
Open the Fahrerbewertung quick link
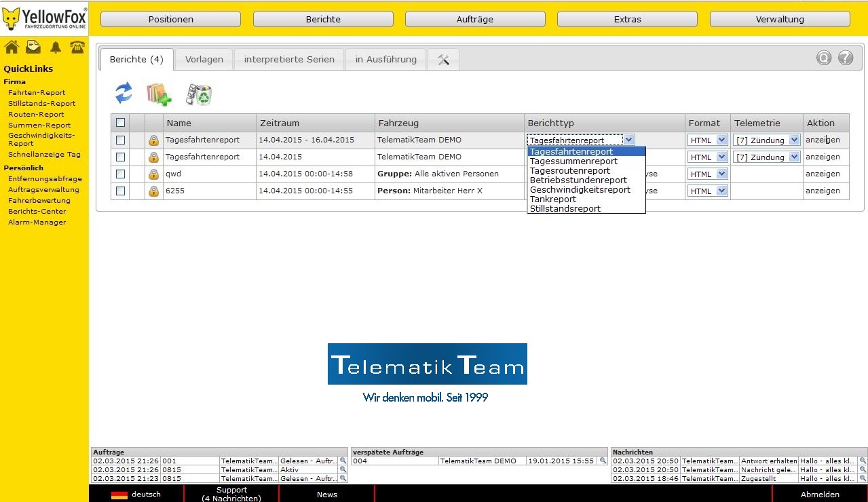tap(39, 201)
